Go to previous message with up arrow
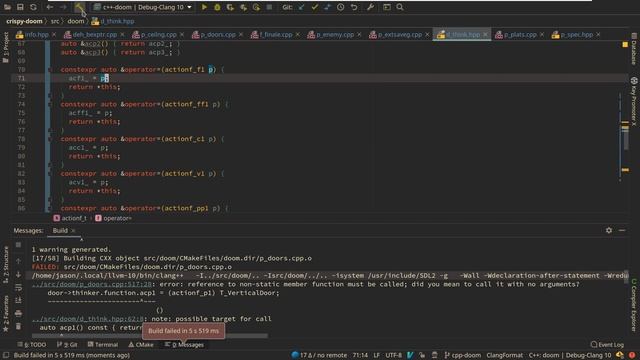This screenshot has width=640, height=360. (18, 261)
